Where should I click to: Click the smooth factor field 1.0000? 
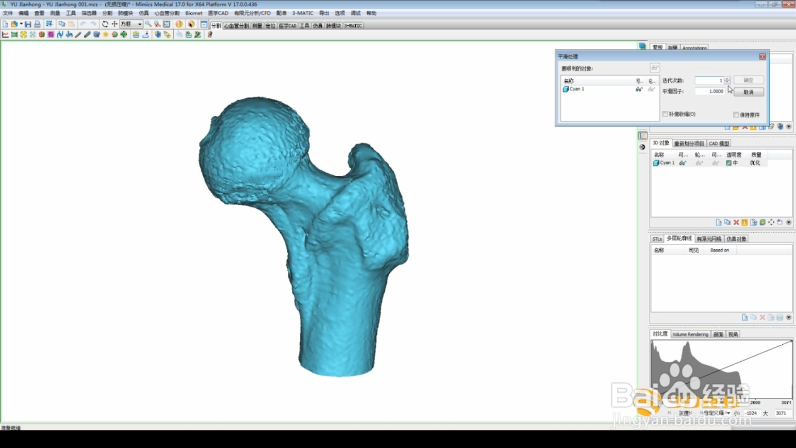pyautogui.click(x=710, y=91)
